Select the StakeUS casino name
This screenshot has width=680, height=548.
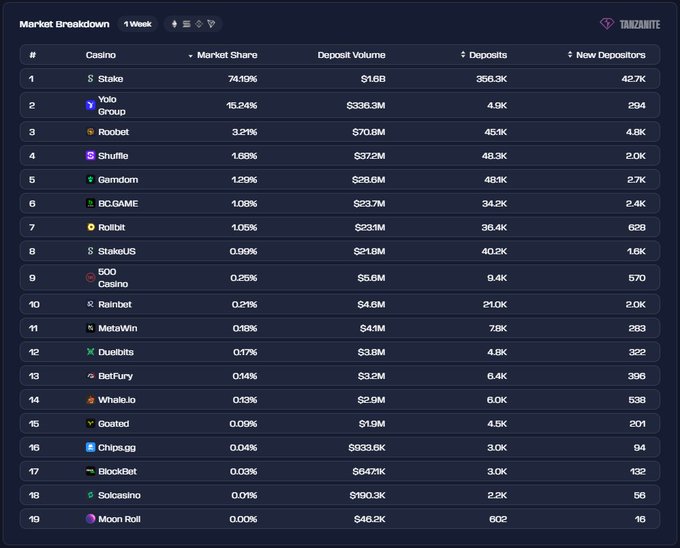(117, 251)
